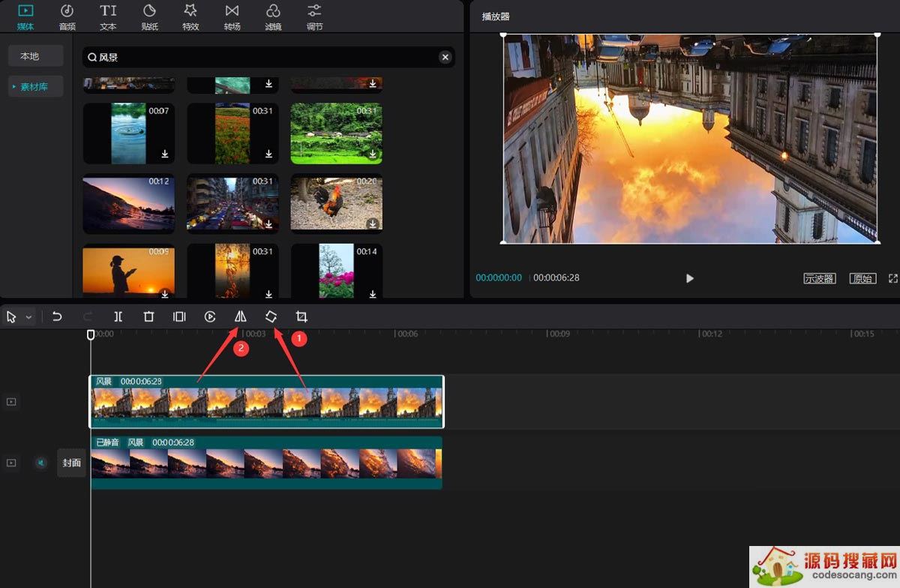Screen dimensions: 900x588
Task: Toggle the upper track's visibility icon
Action: 11,402
